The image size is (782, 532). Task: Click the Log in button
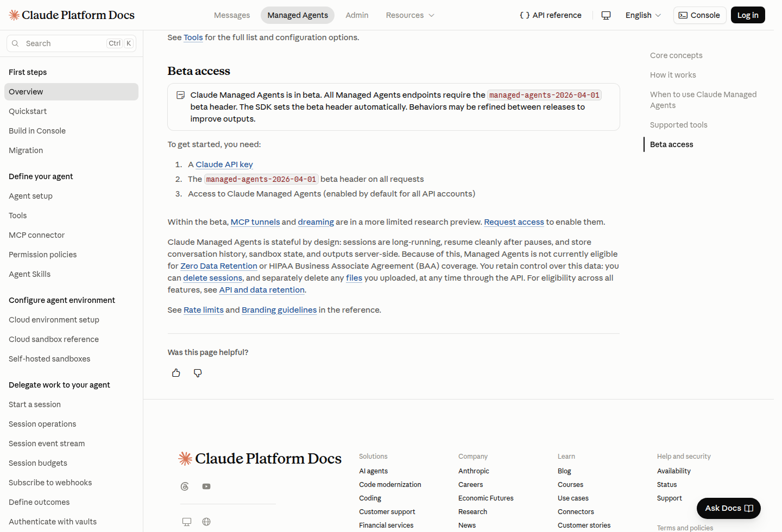pyautogui.click(x=748, y=15)
